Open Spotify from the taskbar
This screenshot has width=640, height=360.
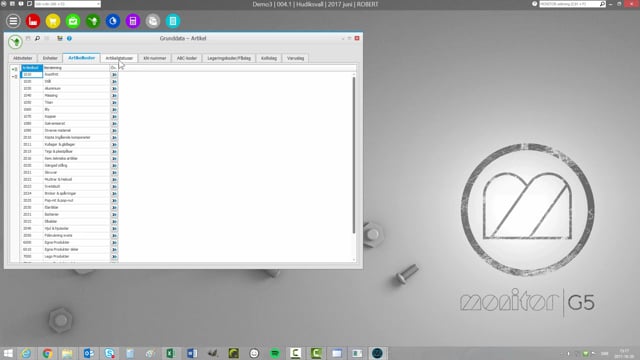point(275,353)
